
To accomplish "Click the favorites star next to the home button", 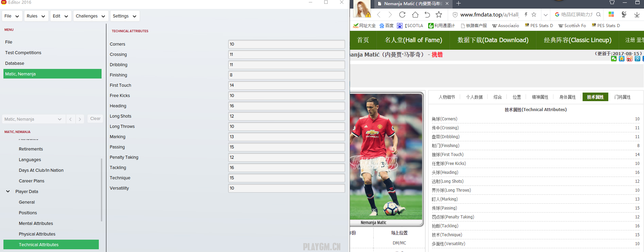I will pyautogui.click(x=439, y=14).
